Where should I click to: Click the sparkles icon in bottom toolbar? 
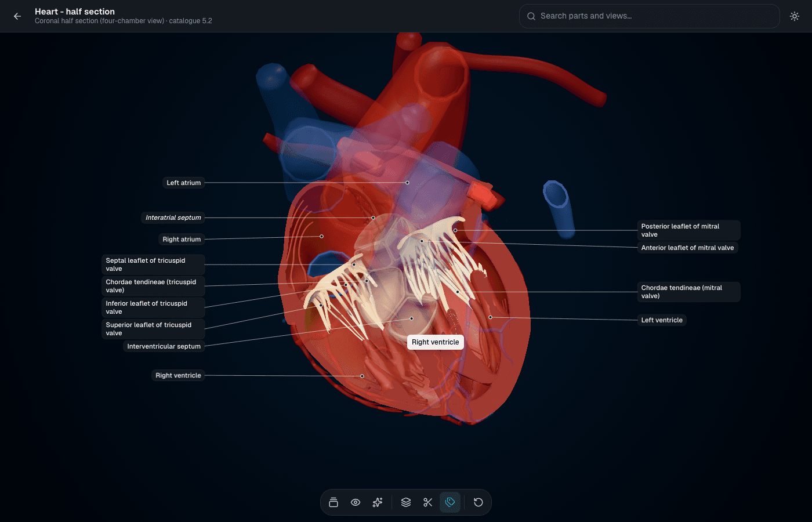click(x=378, y=502)
